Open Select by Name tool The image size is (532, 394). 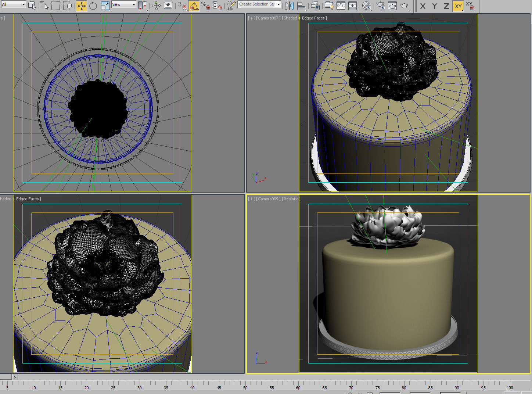point(44,6)
